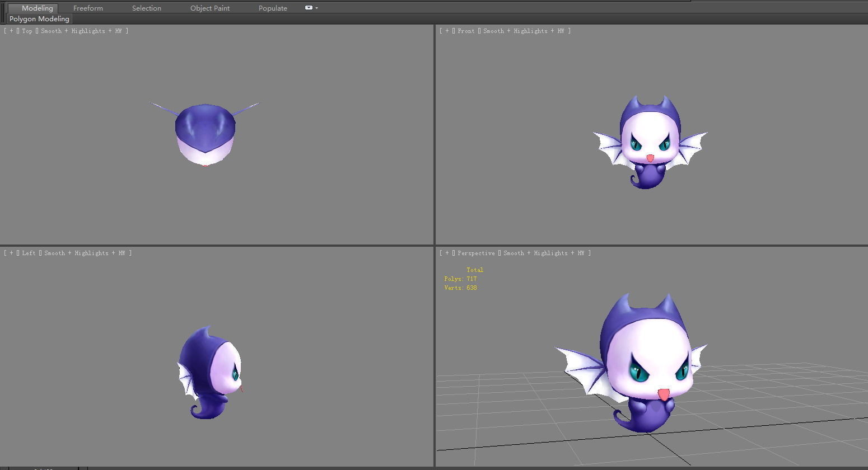Expand the Polygon Modeling panel
Screen dimensions: 868x470
coord(39,18)
